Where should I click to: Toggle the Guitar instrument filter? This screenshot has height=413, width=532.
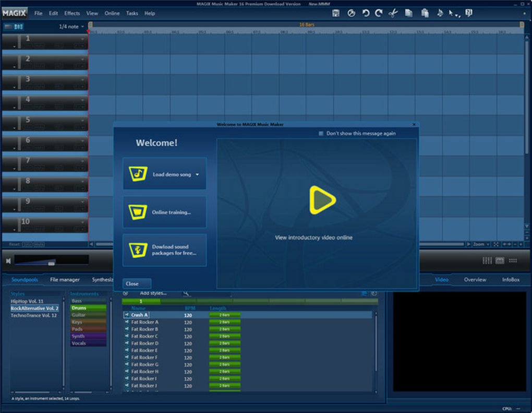88,315
